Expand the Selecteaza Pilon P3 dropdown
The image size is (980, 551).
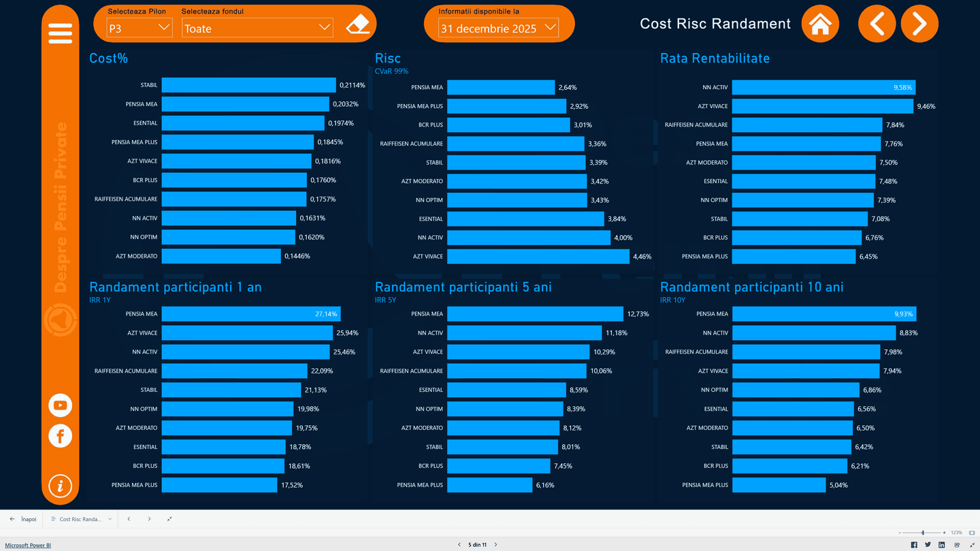point(140,28)
